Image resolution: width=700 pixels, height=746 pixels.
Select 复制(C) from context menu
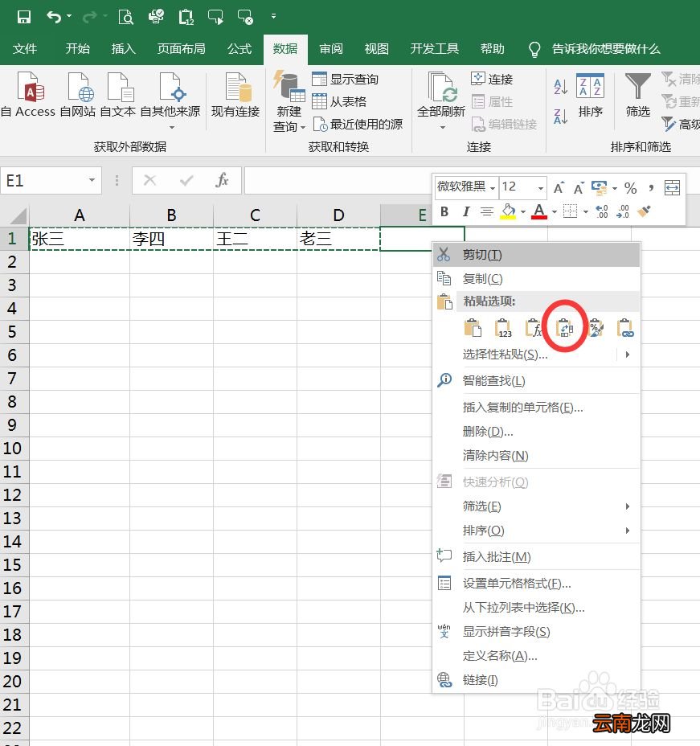(536, 279)
